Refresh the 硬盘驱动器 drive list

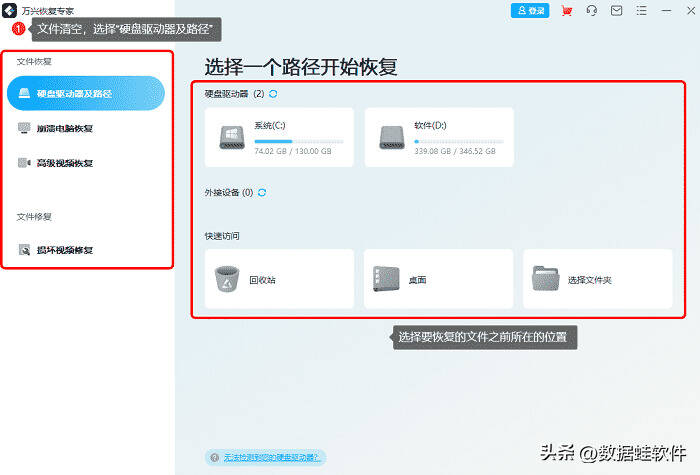[273, 94]
